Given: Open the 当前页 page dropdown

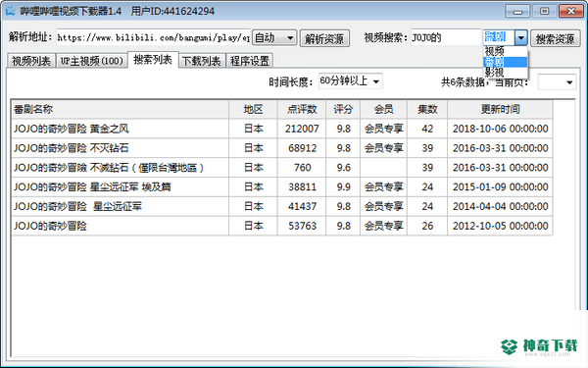Looking at the screenshot, I should click(557, 81).
